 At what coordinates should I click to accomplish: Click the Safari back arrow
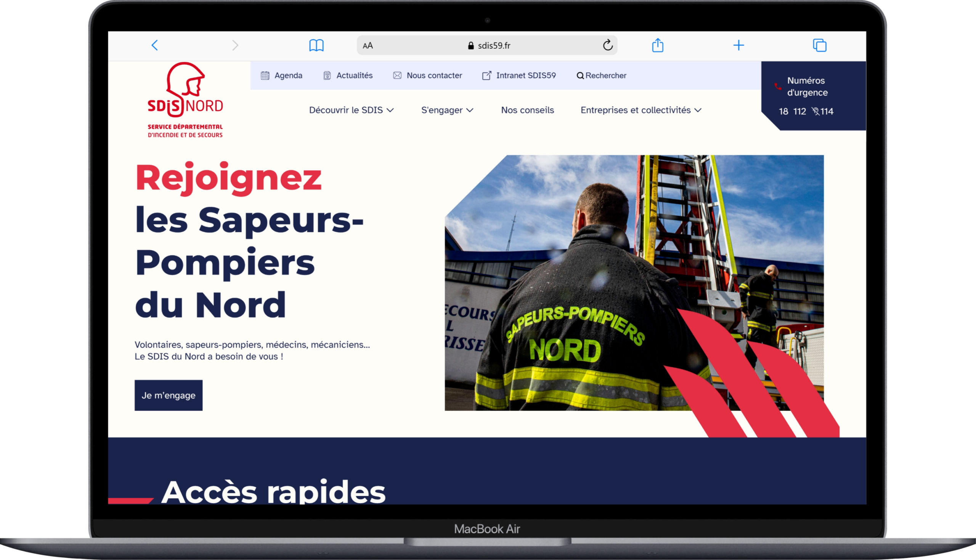[155, 45]
